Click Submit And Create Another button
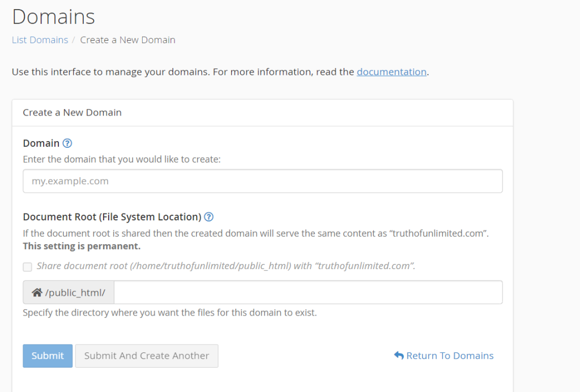 (147, 356)
